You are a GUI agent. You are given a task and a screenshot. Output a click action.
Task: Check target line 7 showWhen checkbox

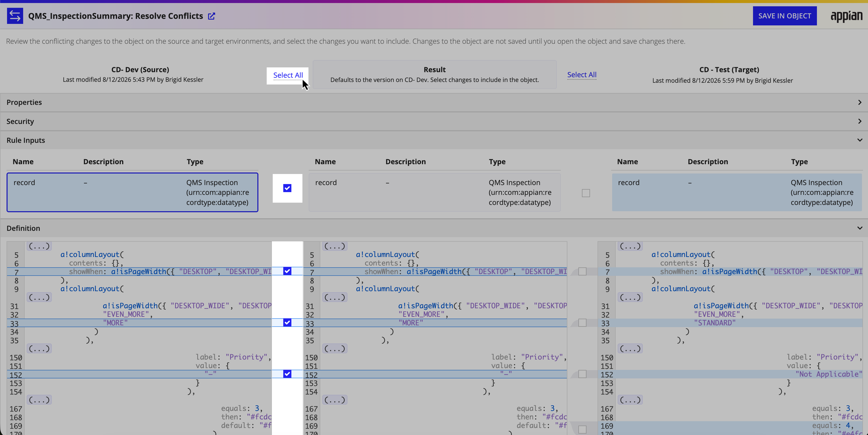pos(582,271)
